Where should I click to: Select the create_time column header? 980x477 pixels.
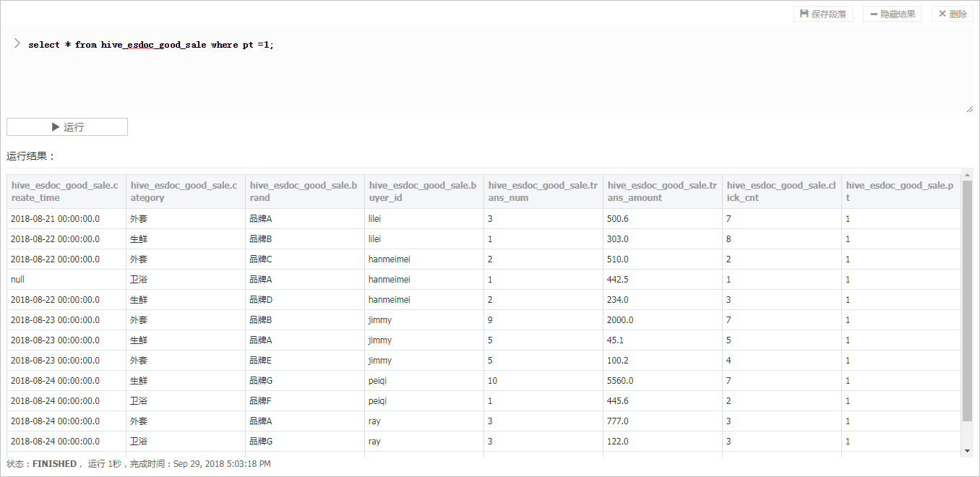tap(66, 192)
